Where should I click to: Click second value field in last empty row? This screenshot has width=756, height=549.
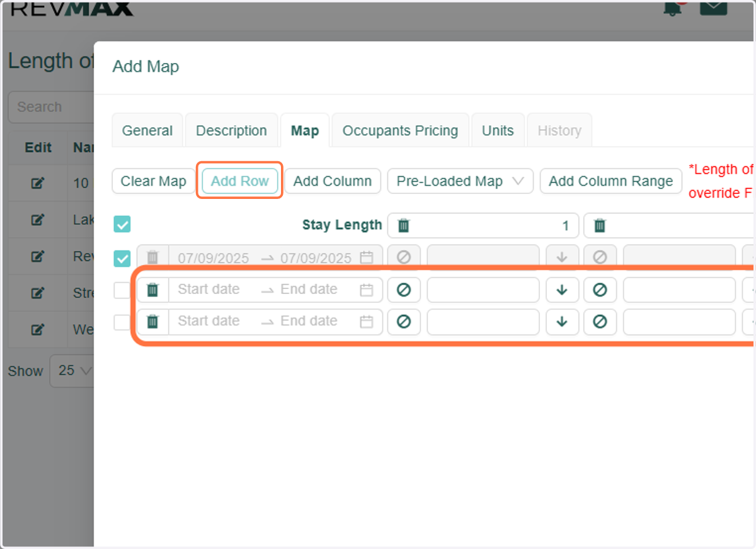pos(679,321)
